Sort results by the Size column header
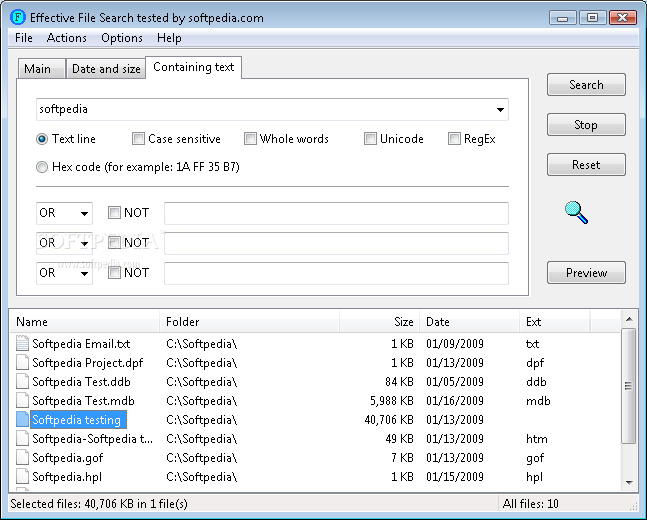 (379, 321)
